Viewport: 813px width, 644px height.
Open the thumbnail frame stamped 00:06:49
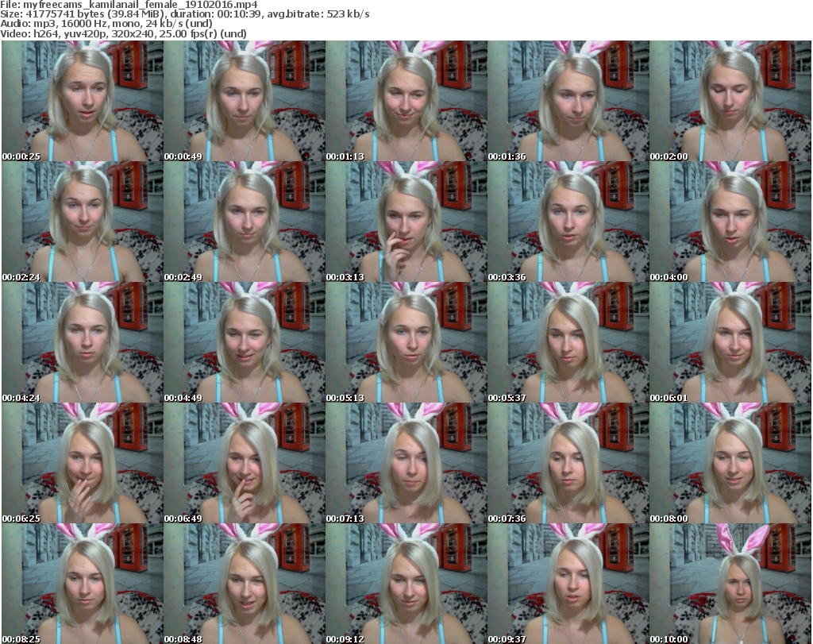[x=245, y=464]
